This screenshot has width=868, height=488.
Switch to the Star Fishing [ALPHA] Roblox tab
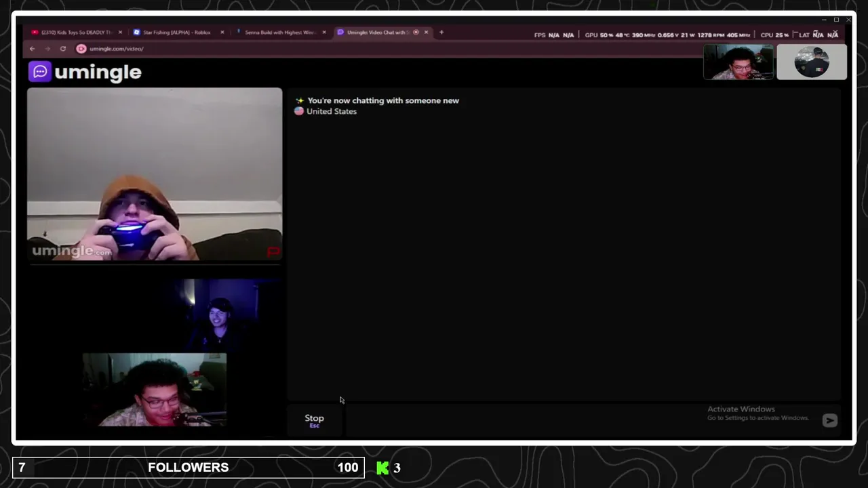click(x=176, y=32)
